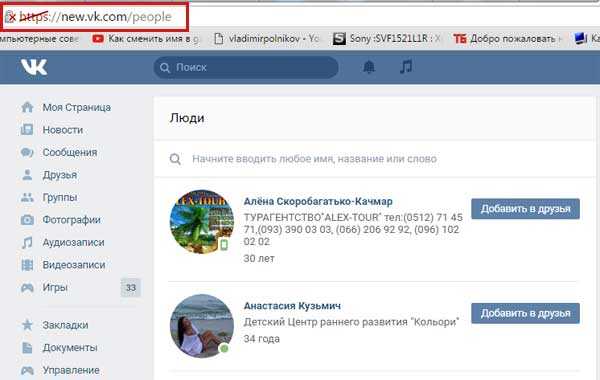
Task: Open Документы in sidebar
Action: pyautogui.click(x=70, y=348)
